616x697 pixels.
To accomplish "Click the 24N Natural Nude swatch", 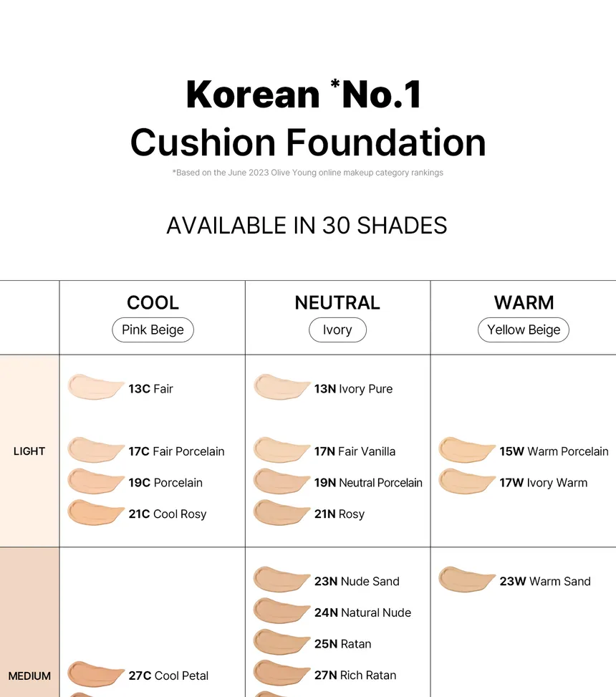I will click(281, 611).
